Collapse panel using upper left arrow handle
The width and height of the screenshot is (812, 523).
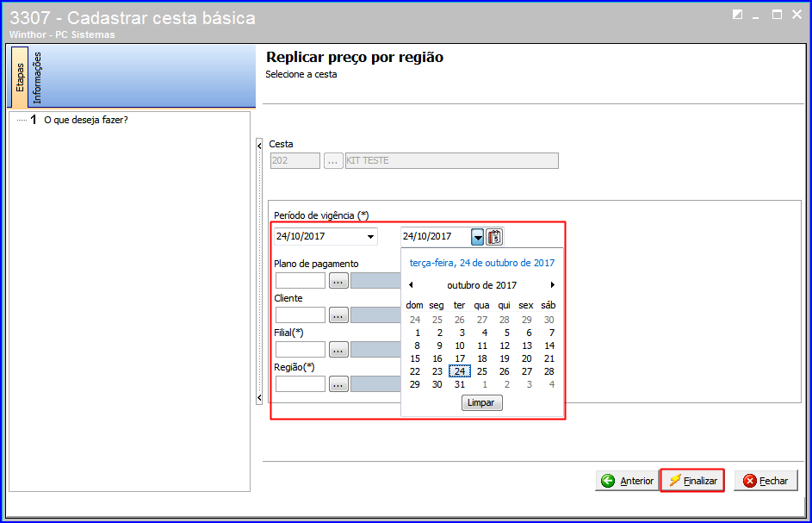coord(259,146)
